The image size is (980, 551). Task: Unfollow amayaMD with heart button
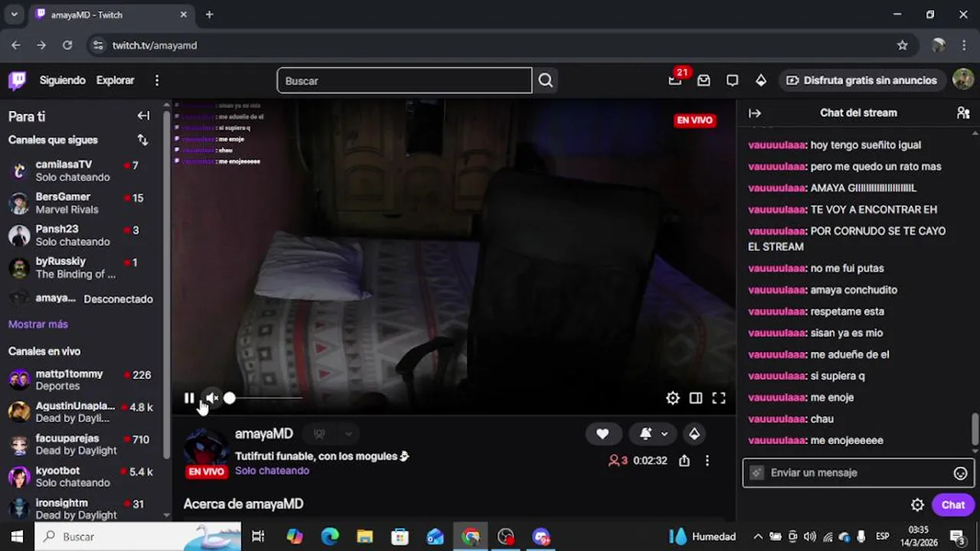603,434
